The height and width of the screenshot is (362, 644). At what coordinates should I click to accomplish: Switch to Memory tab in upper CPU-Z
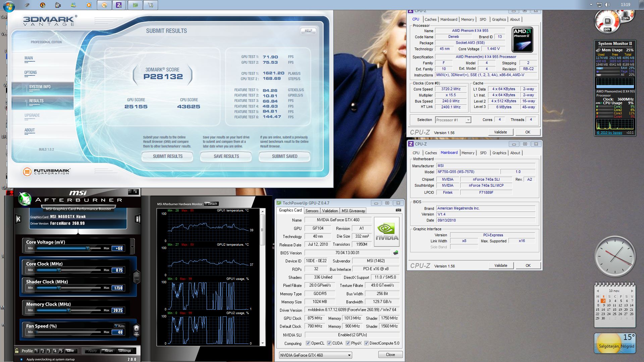(467, 19)
